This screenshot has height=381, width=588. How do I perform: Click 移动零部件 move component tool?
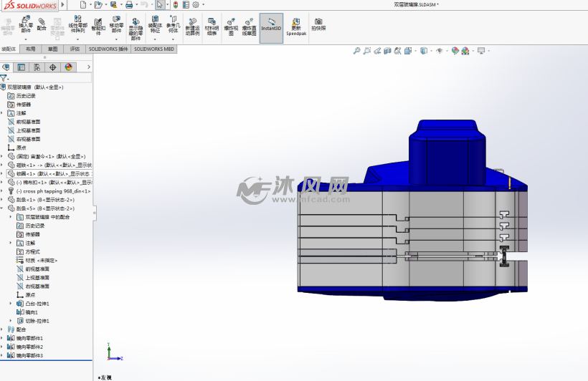[x=116, y=25]
